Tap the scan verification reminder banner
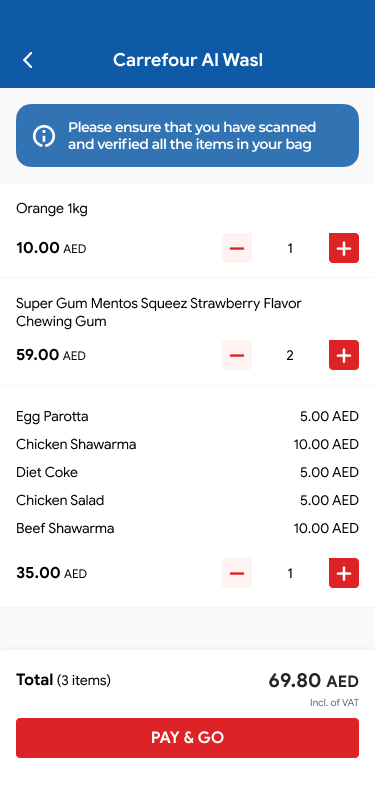Viewport: 375px width, 812px height. [x=188, y=136]
